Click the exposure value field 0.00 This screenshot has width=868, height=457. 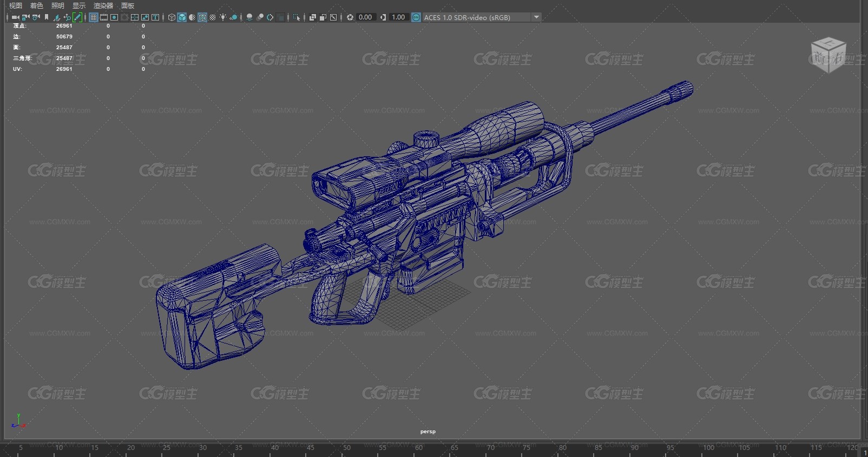coord(366,17)
